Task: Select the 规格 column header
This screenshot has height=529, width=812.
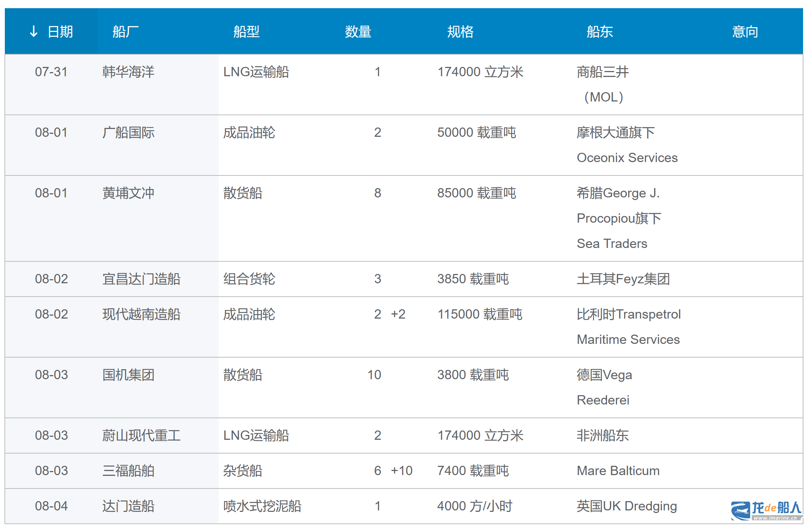Action: tap(460, 32)
